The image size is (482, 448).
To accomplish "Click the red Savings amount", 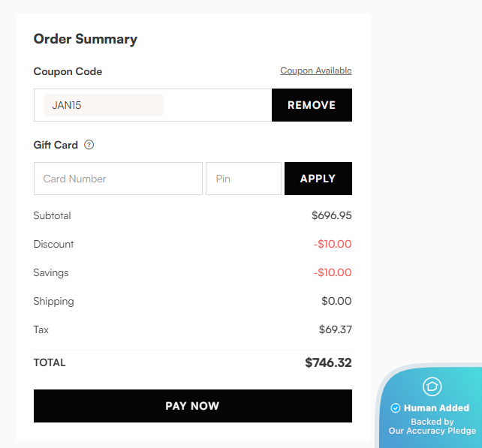I will (333, 272).
